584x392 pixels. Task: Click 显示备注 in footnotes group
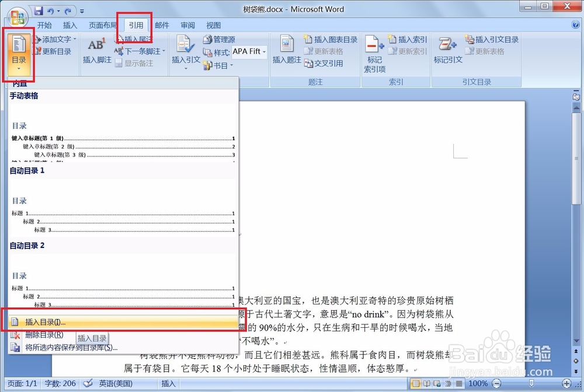pyautogui.click(x=134, y=63)
